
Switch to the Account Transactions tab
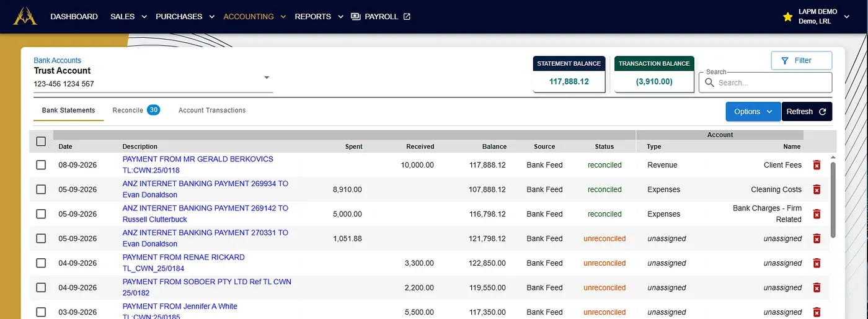pos(212,110)
